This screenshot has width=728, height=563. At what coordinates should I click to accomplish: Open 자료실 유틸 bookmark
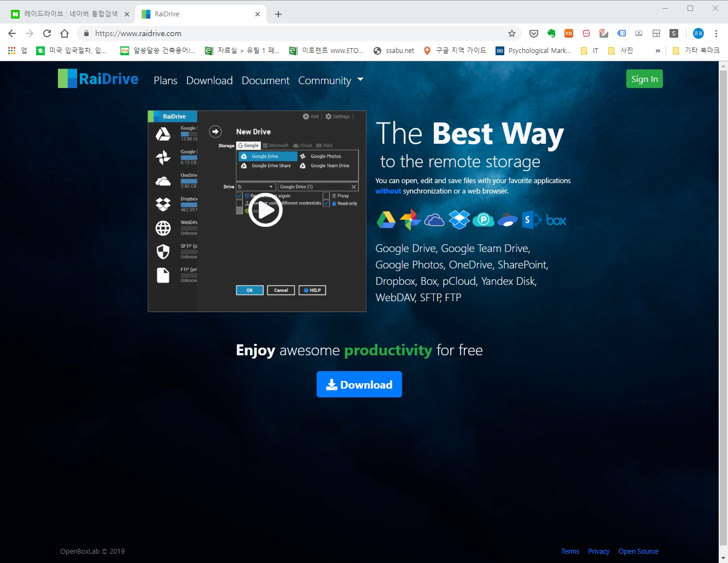(242, 50)
